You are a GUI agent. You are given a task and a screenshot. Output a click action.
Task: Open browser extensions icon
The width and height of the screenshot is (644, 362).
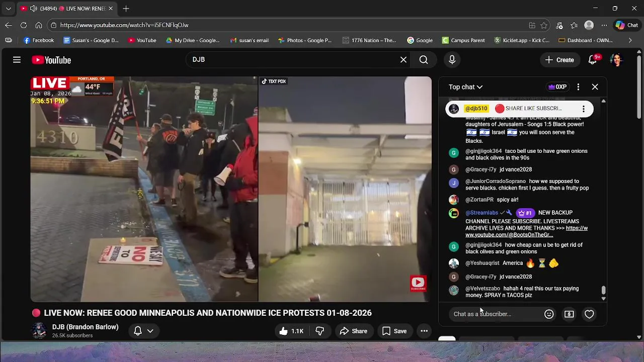pyautogui.click(x=559, y=25)
